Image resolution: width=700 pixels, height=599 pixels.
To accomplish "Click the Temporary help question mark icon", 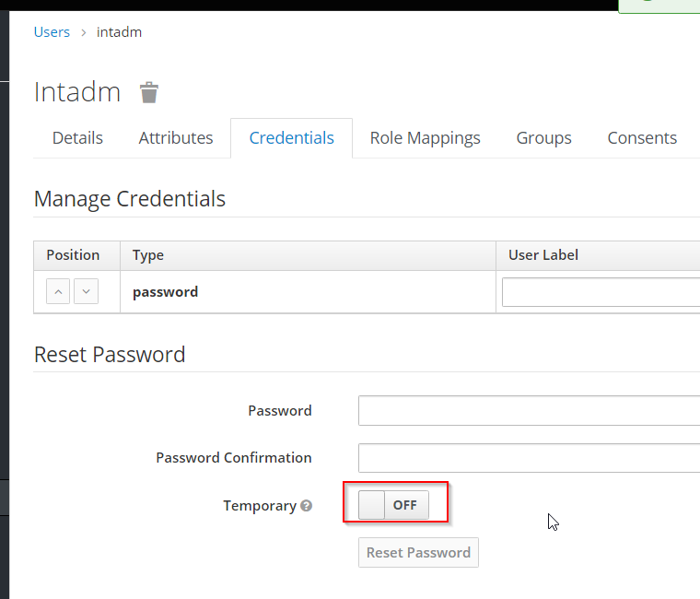I will coord(307,506).
